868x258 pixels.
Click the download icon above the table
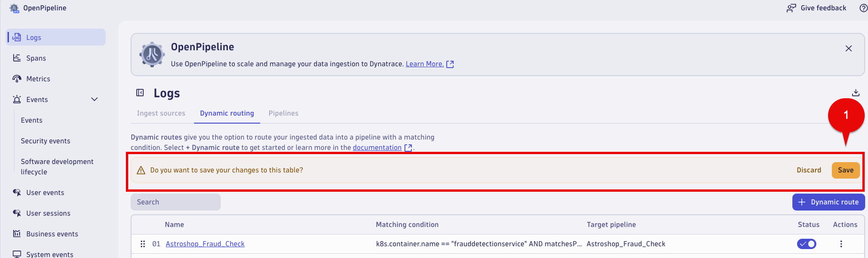click(856, 93)
